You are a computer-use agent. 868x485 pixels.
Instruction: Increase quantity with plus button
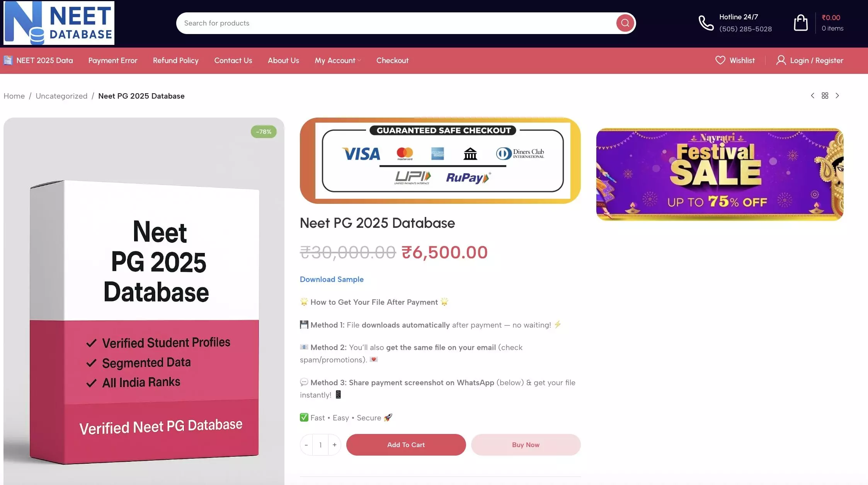tap(334, 445)
